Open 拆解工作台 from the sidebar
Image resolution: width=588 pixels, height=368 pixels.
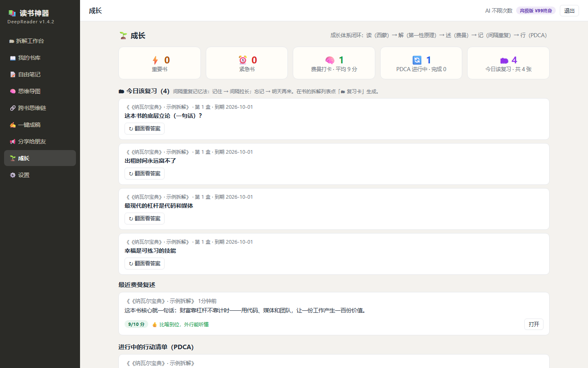click(40, 41)
